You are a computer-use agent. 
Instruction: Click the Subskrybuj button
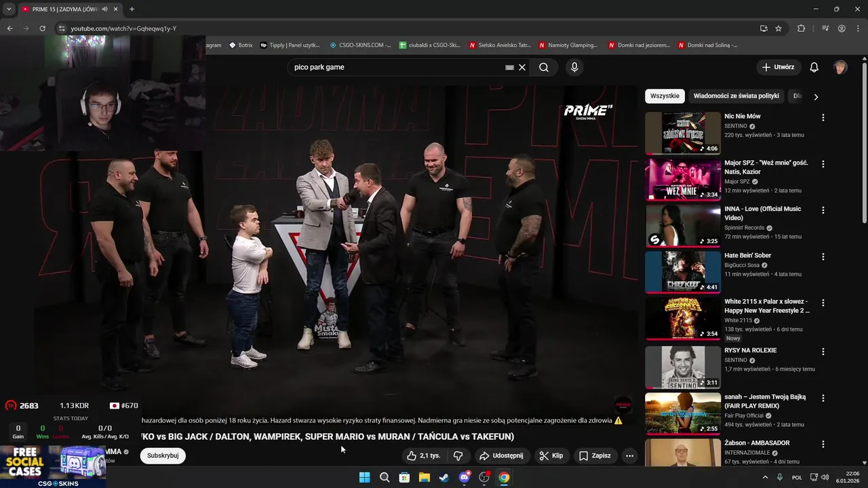163,455
